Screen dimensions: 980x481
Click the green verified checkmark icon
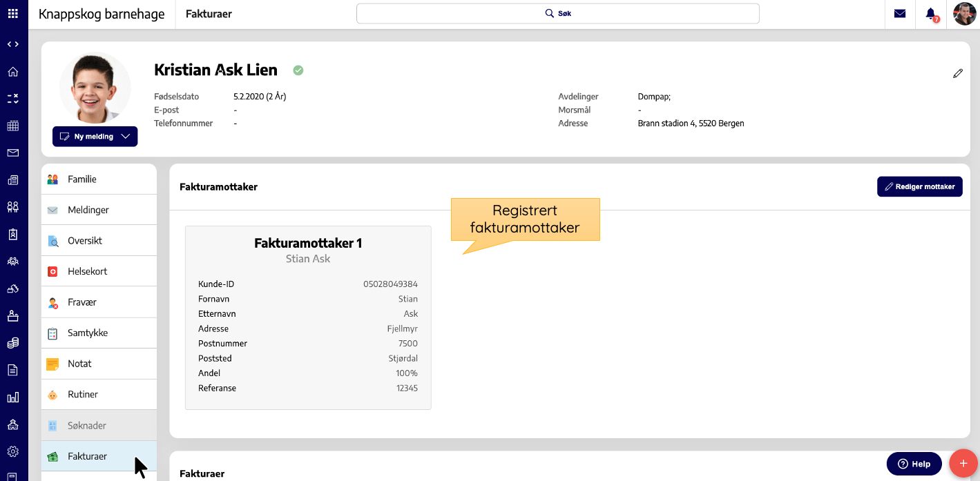(x=298, y=70)
